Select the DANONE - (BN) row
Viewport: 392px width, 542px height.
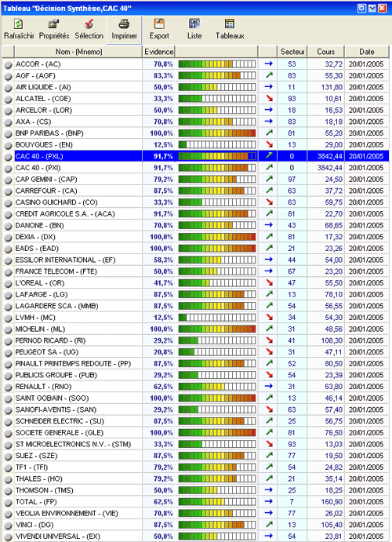pos(196,225)
